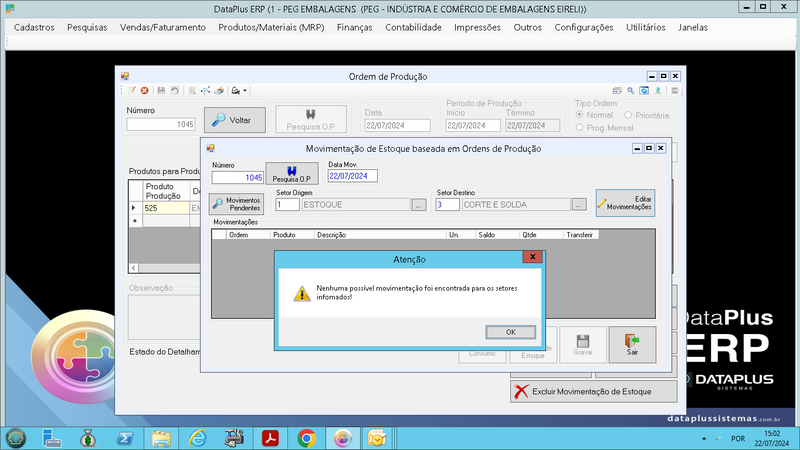
Task: Click the Data Mov. date field
Action: click(x=353, y=176)
